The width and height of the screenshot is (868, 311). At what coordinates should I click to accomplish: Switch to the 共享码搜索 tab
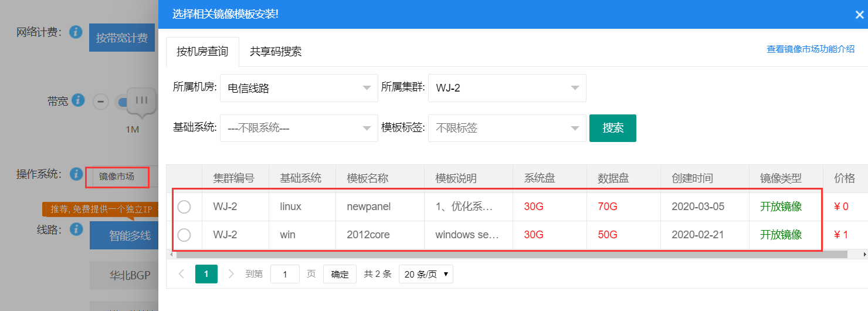pyautogui.click(x=276, y=52)
